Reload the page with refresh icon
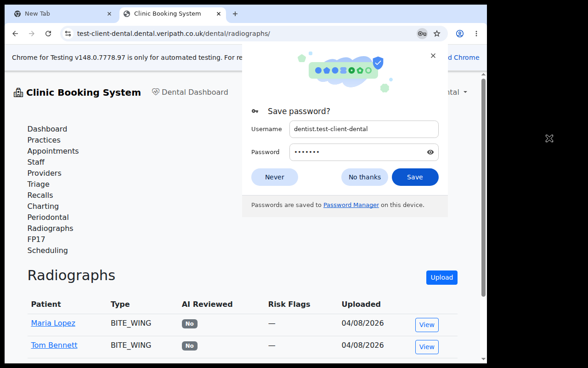Image resolution: width=588 pixels, height=368 pixels. click(x=48, y=34)
